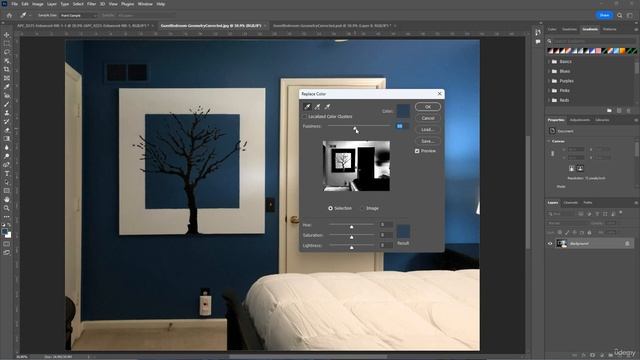
Task: Select the Lasso tool
Action: 7,52
